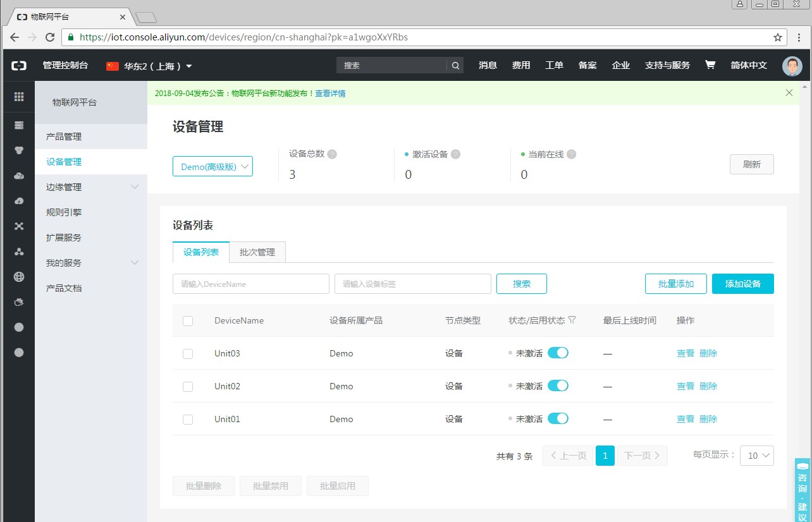Tick the checkbox for Unit01

click(x=188, y=420)
